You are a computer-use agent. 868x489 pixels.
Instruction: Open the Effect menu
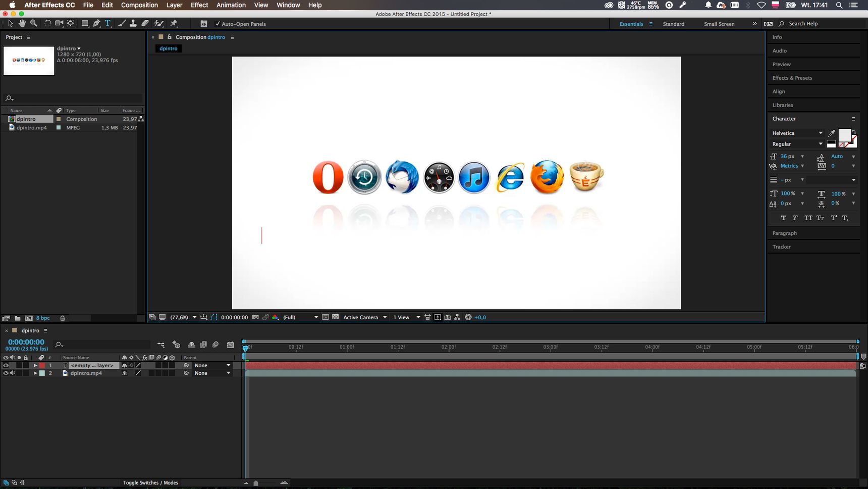coord(199,5)
